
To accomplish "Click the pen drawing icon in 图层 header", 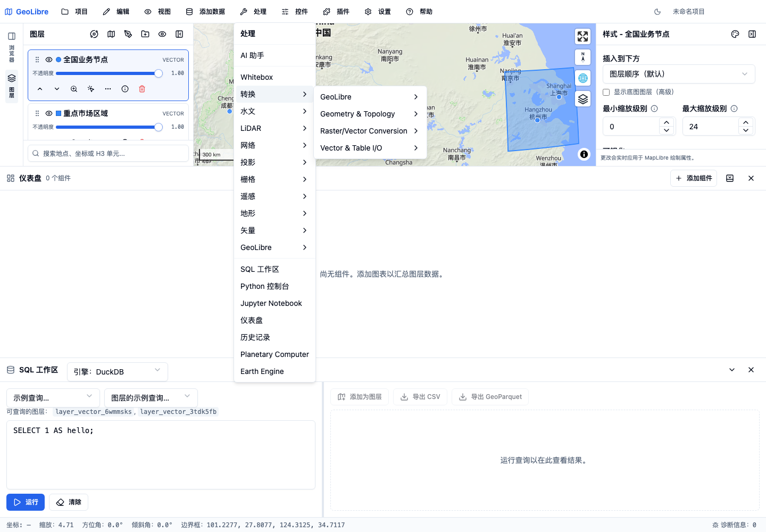I will (x=128, y=34).
